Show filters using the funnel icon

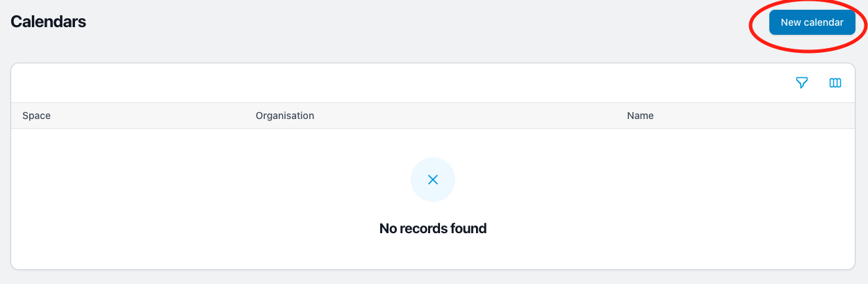(x=802, y=83)
